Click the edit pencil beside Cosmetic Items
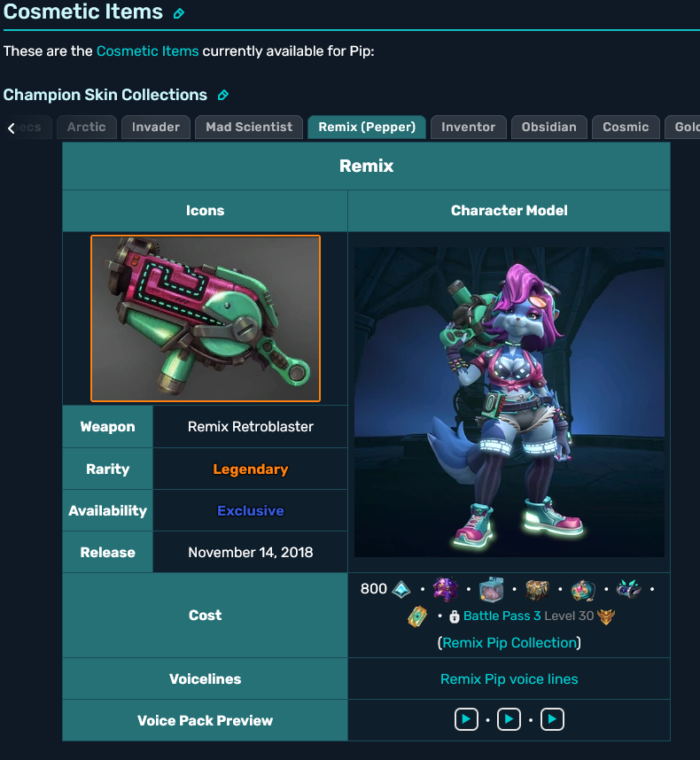The image size is (700, 760). 179,13
